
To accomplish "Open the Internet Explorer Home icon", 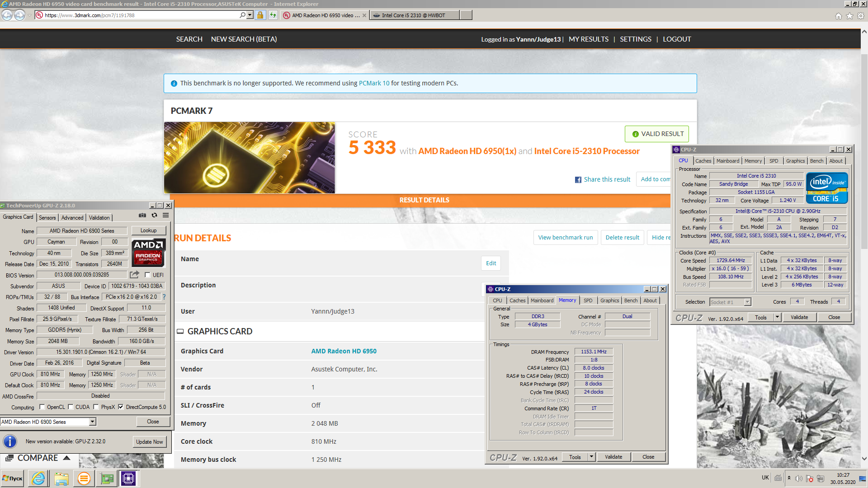I will coord(839,16).
